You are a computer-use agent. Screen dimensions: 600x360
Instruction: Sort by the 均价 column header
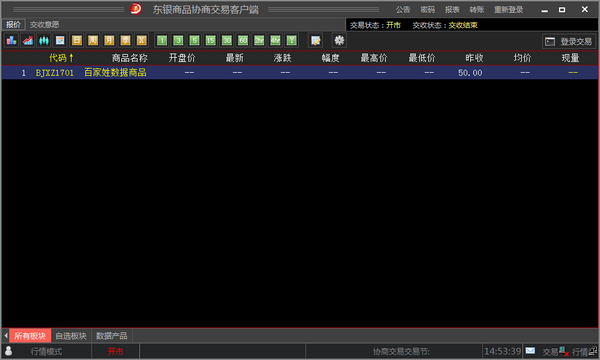(522, 58)
